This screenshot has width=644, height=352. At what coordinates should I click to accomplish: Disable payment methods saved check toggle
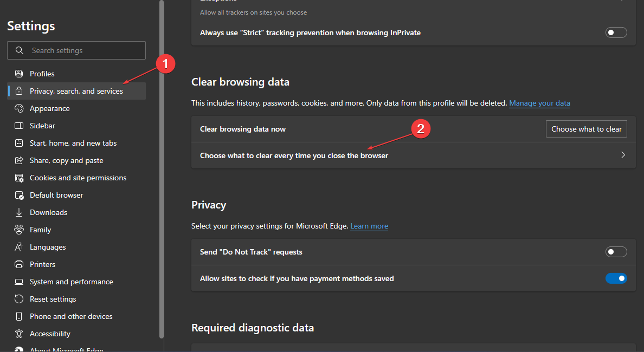pyautogui.click(x=616, y=278)
